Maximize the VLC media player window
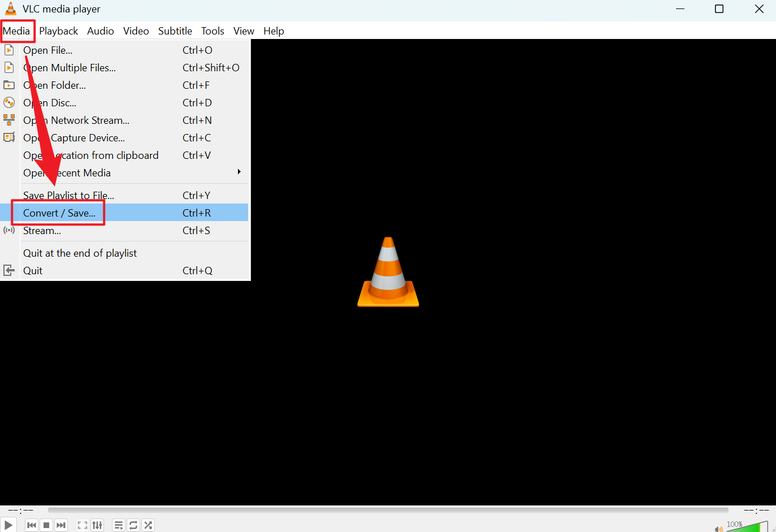 coord(719,9)
